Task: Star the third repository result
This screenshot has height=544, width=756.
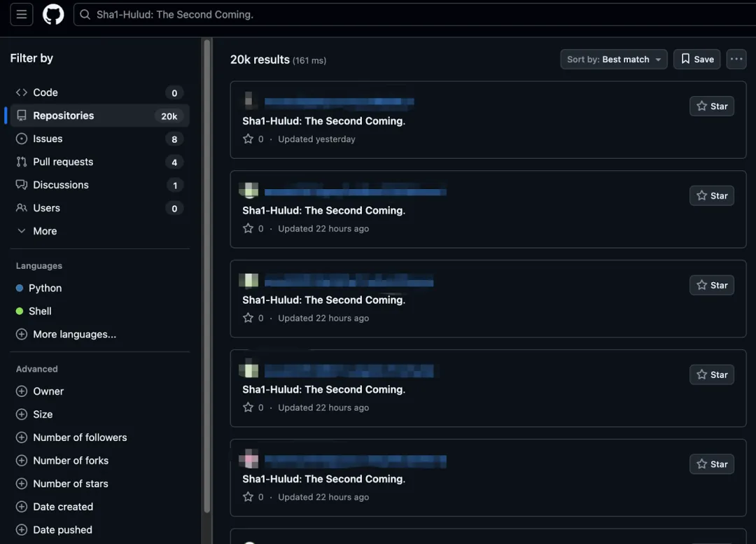Action: pyautogui.click(x=711, y=286)
